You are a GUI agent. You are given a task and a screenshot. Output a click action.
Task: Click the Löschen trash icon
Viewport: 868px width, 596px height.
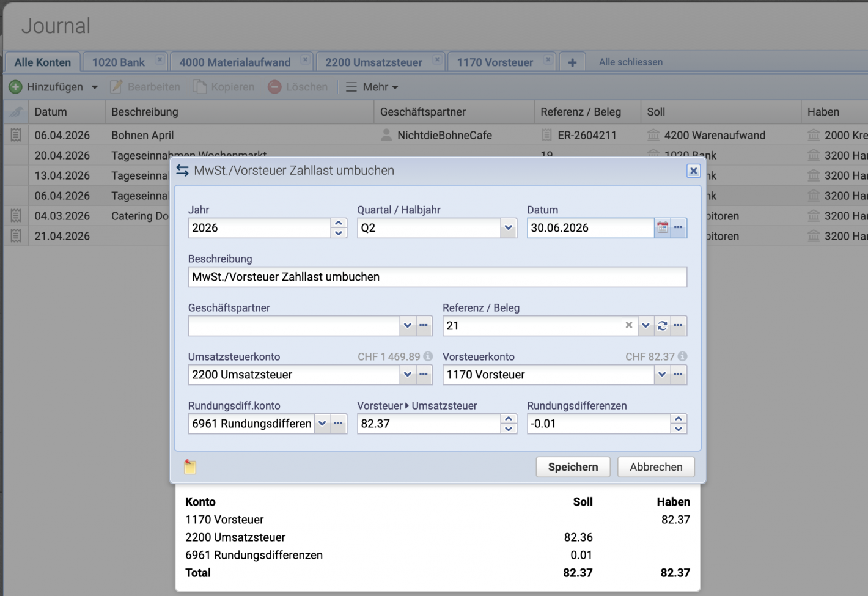tap(274, 86)
